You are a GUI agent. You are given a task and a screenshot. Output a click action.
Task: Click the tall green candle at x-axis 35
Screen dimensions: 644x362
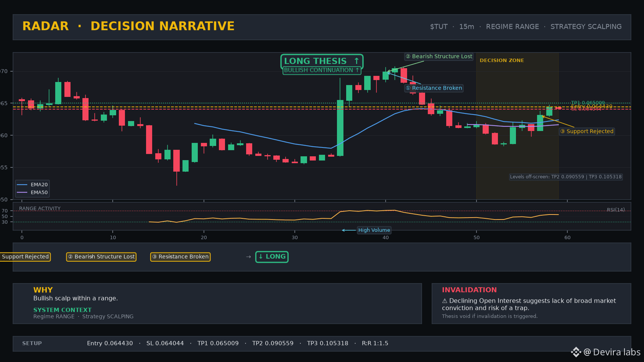[340, 128]
